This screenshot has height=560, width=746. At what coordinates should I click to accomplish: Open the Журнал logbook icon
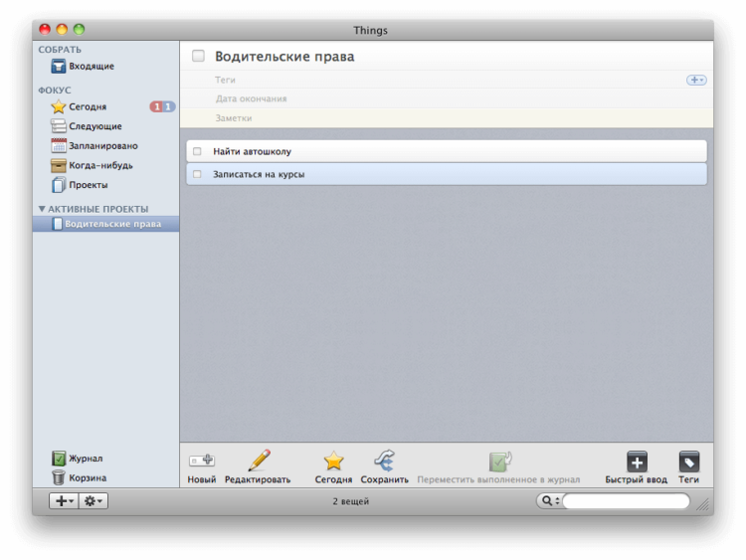[58, 459]
